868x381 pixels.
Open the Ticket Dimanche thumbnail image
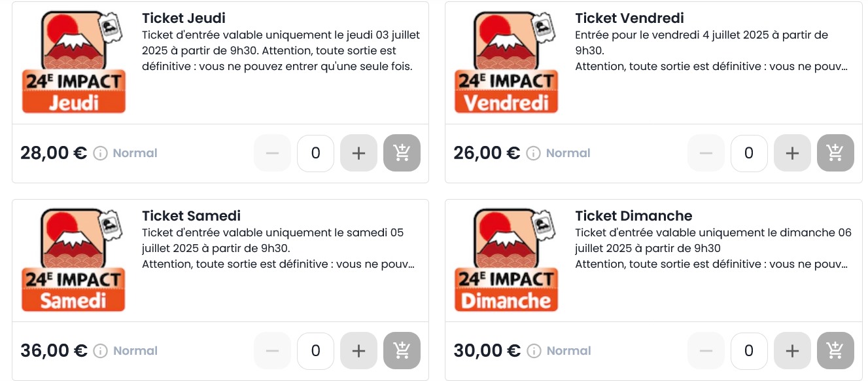506,260
